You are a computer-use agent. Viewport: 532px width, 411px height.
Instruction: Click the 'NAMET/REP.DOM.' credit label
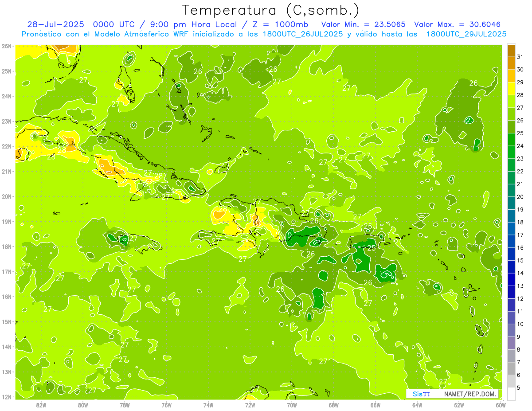pyautogui.click(x=469, y=394)
